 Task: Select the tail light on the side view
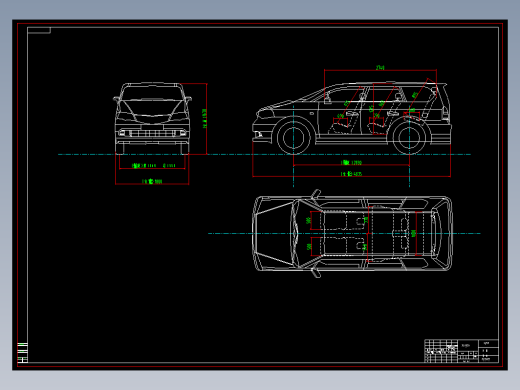click(445, 113)
